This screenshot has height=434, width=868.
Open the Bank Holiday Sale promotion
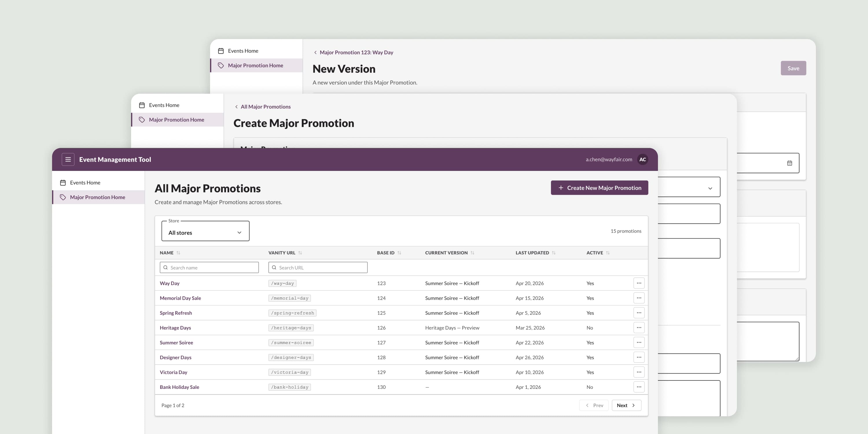179,387
